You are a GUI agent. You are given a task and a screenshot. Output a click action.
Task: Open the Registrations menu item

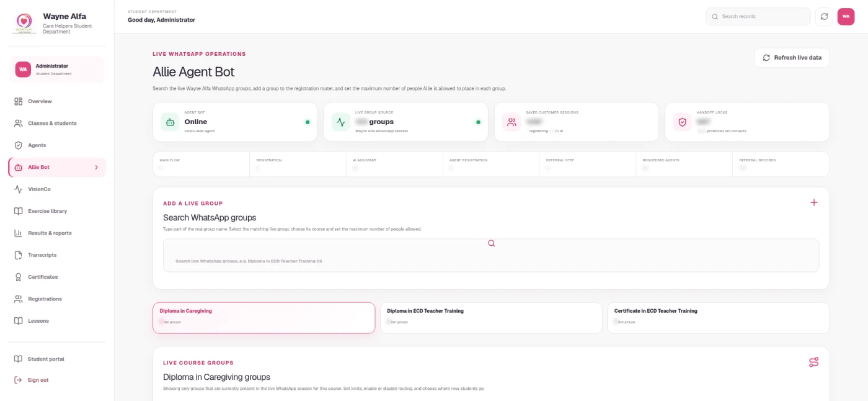[57, 299]
